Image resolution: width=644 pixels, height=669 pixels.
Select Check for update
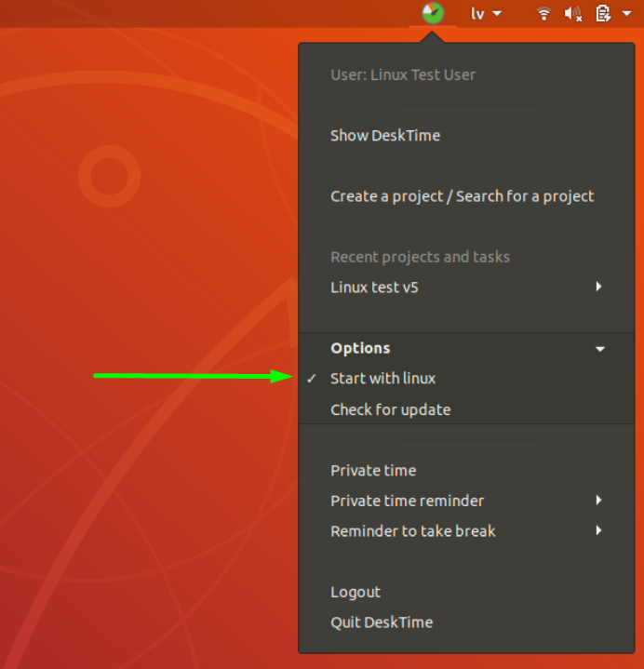(x=466, y=409)
